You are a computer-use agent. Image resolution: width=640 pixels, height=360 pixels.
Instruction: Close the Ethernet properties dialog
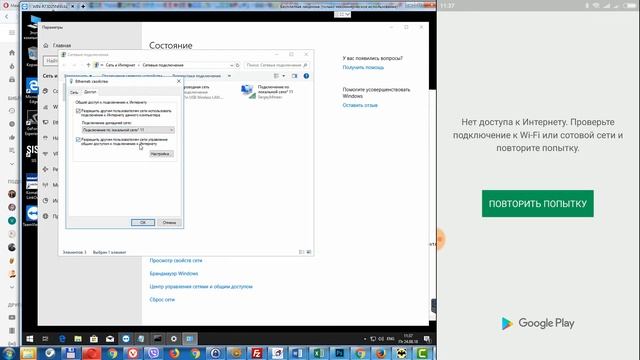pos(178,81)
